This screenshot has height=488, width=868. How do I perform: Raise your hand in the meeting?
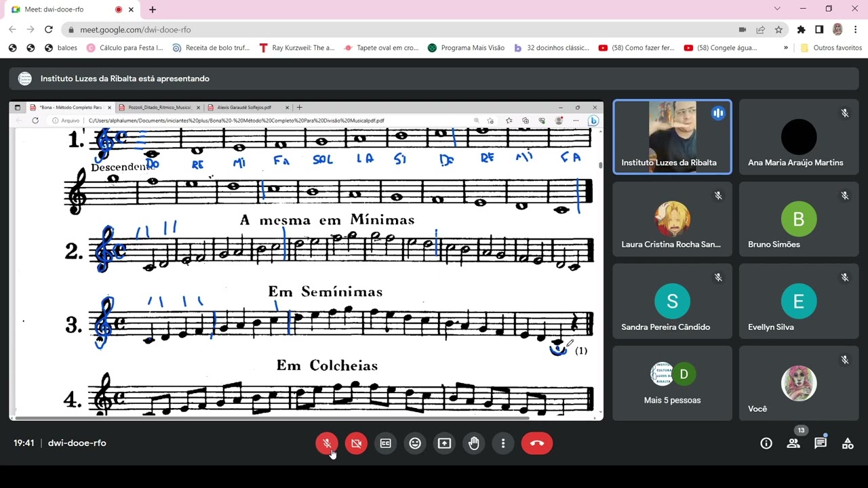coord(474,443)
